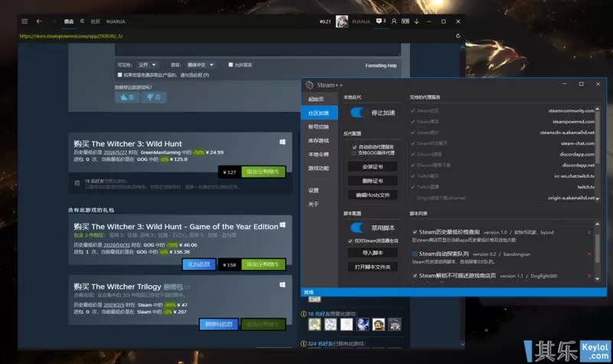Delete Steam解锁不可描述游戏商店页 script red X
The height and width of the screenshot is (364, 613).
click(589, 276)
